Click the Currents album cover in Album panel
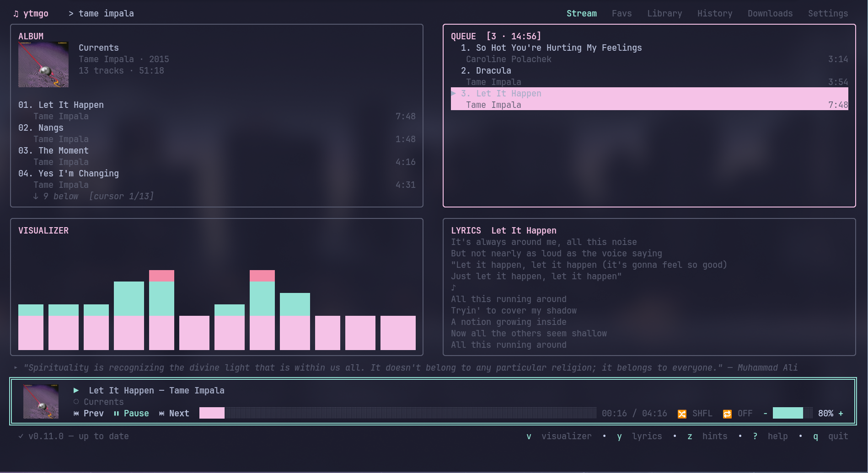 pyautogui.click(x=43, y=64)
